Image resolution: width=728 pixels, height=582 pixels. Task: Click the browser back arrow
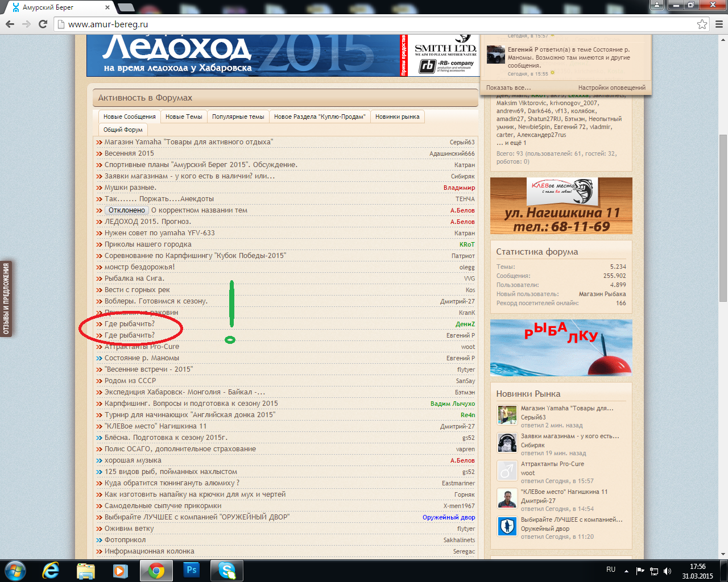[x=10, y=24]
